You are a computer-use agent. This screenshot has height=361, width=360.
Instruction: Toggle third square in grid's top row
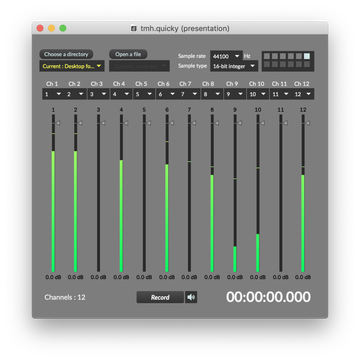pos(283,56)
